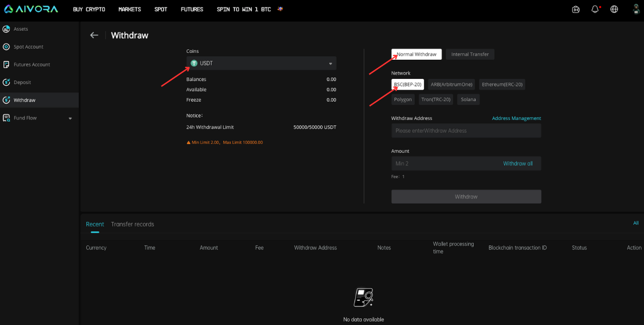Click the Fund Flow sidebar icon

6,118
